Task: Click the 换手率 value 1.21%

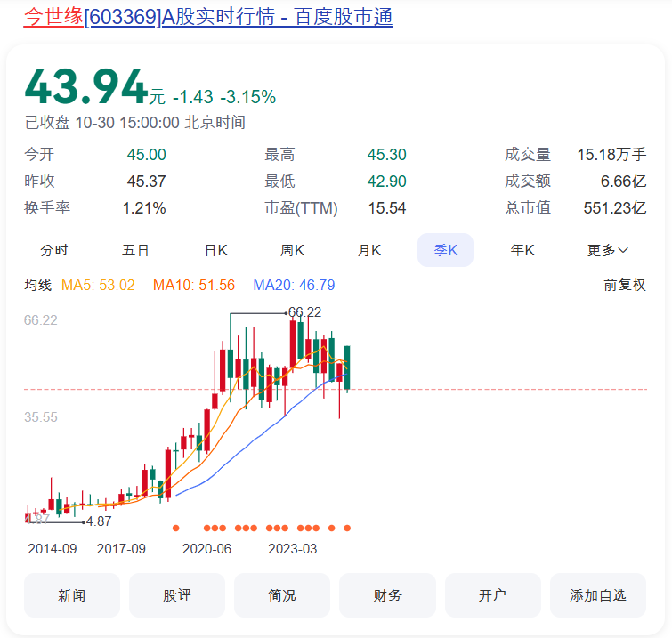Action: point(144,208)
